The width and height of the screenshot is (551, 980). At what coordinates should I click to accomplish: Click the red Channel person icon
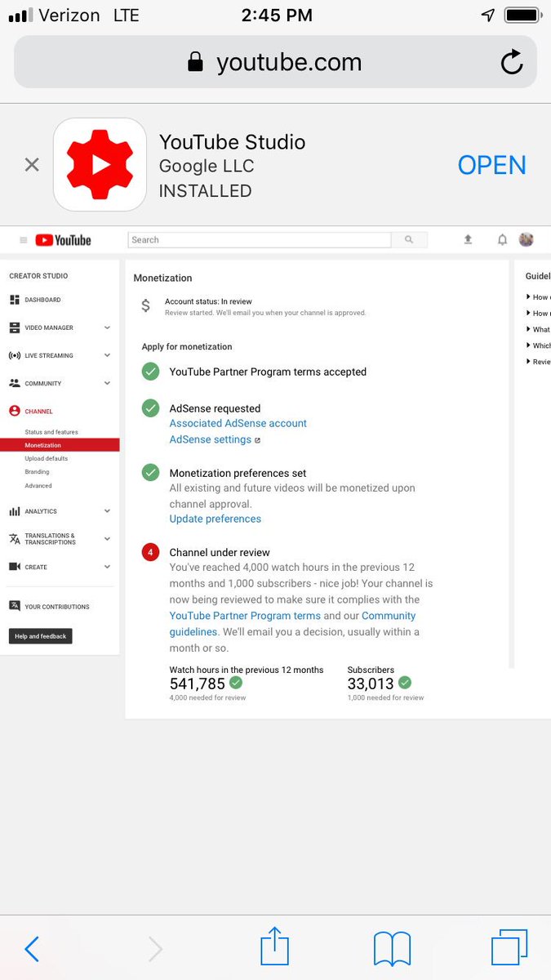coord(14,412)
